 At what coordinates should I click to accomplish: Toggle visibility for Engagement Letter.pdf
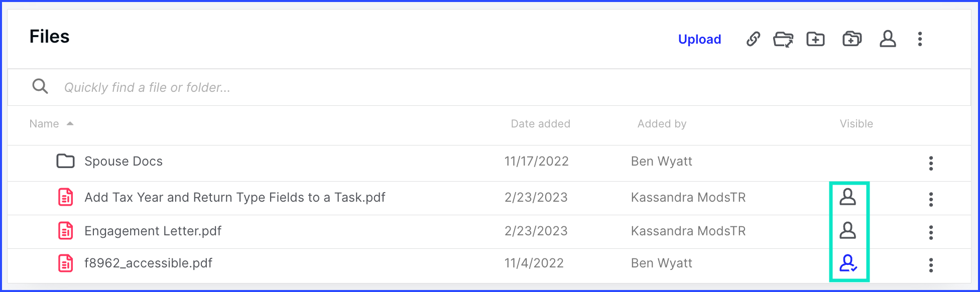848,230
